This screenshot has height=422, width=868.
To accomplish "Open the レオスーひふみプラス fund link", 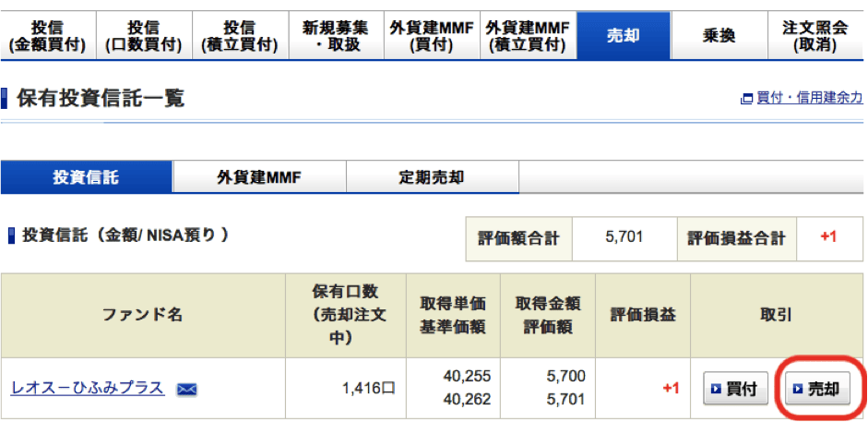I will click(x=88, y=388).
